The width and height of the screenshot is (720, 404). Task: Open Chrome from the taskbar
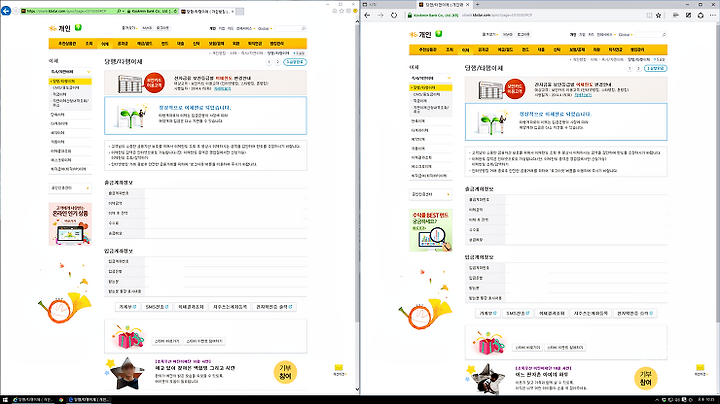[61, 400]
